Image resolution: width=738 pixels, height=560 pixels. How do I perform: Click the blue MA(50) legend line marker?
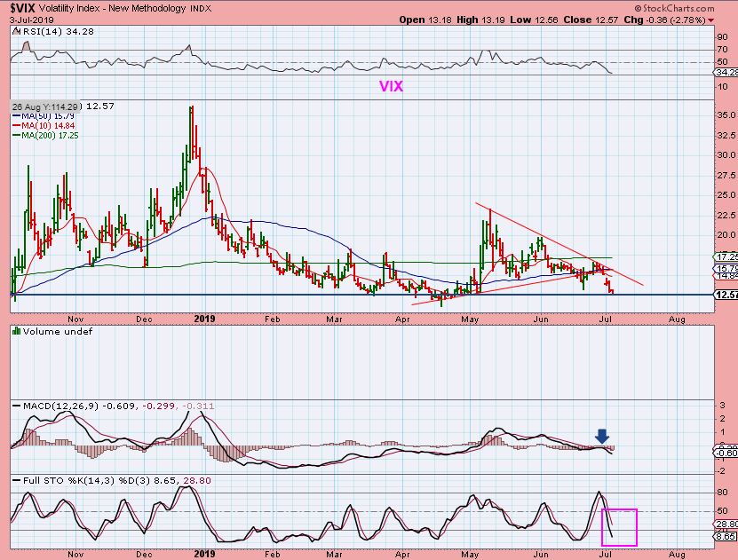click(x=17, y=115)
